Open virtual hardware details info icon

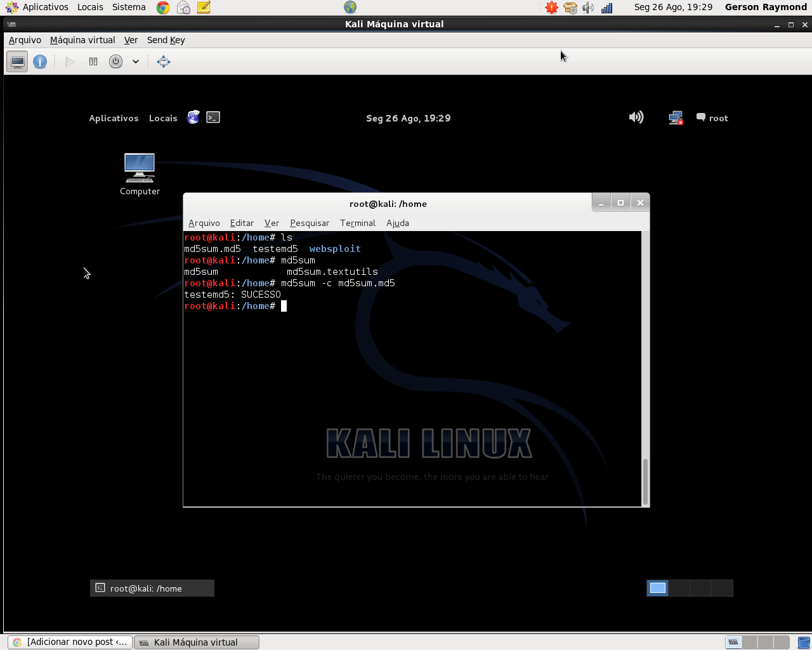click(x=40, y=62)
